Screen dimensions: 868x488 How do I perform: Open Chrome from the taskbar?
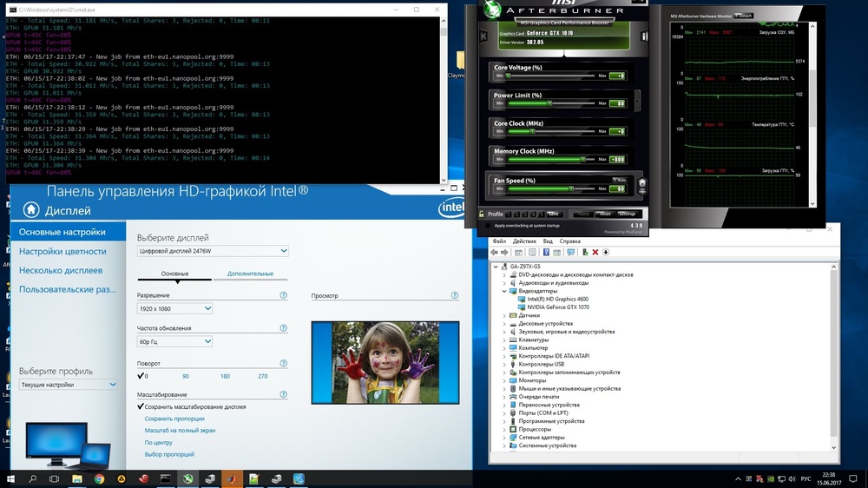(99, 479)
